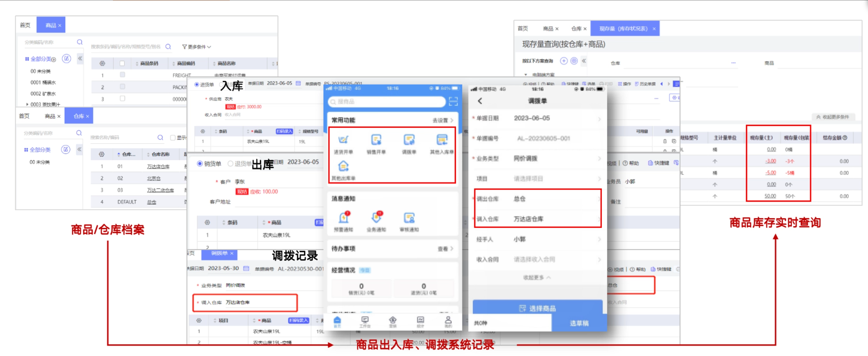Tap 收起更多 in the mobile 调拨单 form
The width and height of the screenshot is (868, 356).
[x=537, y=277]
